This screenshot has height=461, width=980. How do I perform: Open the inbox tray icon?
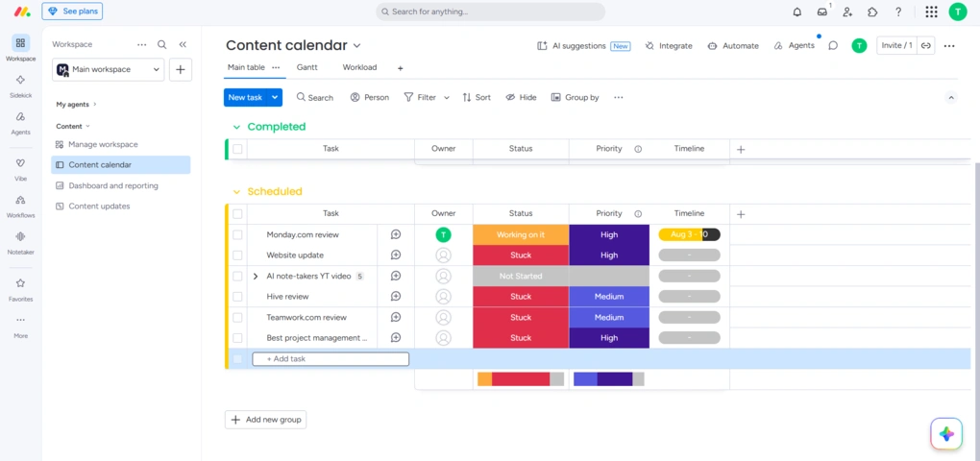click(x=822, y=12)
